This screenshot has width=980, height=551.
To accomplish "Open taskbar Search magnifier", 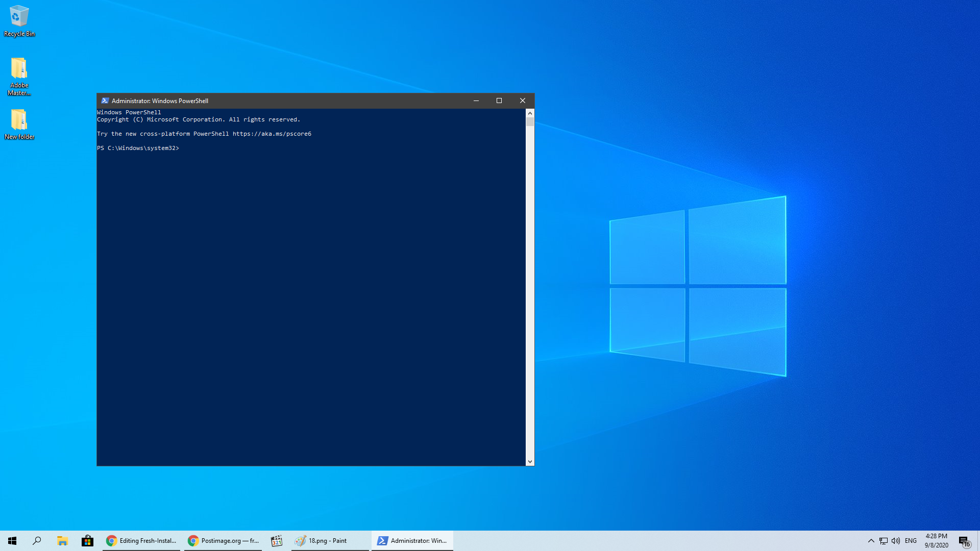I will 37,541.
